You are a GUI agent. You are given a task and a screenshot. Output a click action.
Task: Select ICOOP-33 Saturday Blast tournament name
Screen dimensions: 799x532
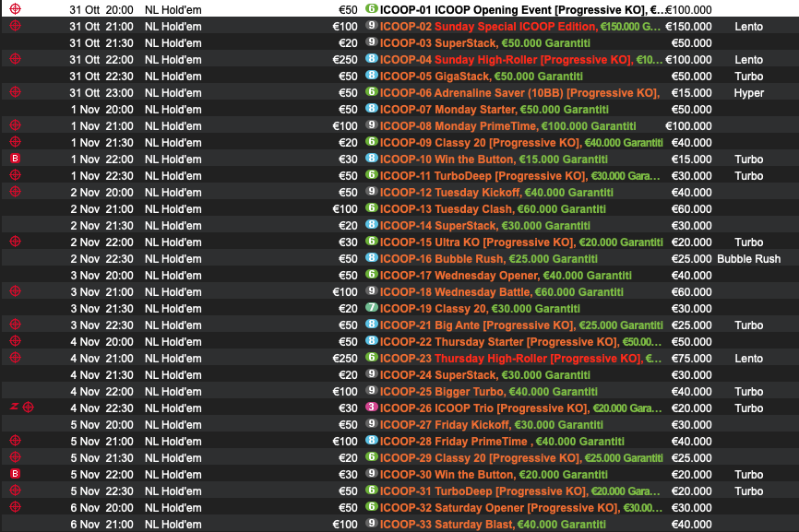coord(493,525)
